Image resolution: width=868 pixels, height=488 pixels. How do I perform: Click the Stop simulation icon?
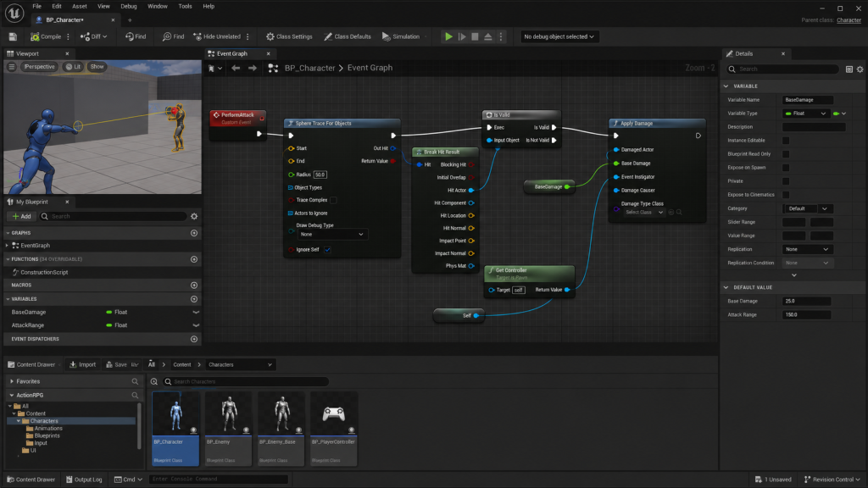point(475,36)
